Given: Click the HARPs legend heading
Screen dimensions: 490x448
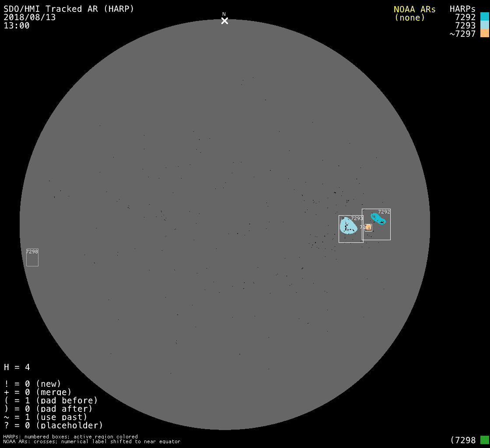Looking at the screenshot, I should [x=462, y=9].
